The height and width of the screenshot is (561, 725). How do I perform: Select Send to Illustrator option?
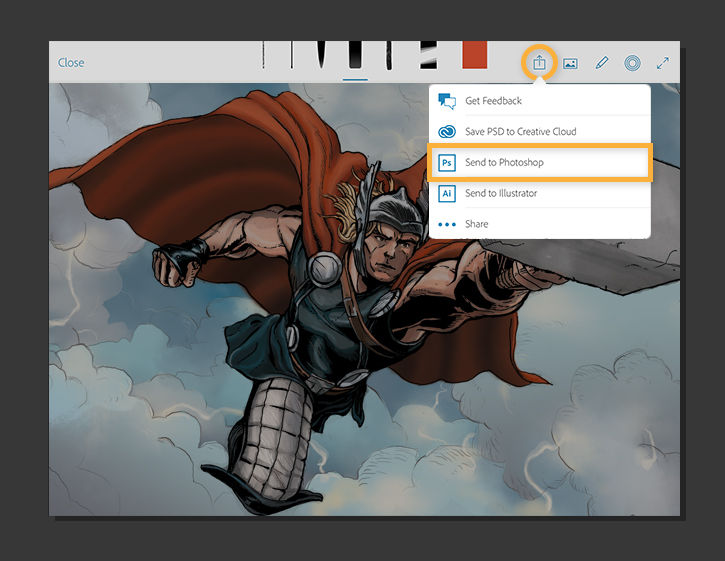pos(501,193)
